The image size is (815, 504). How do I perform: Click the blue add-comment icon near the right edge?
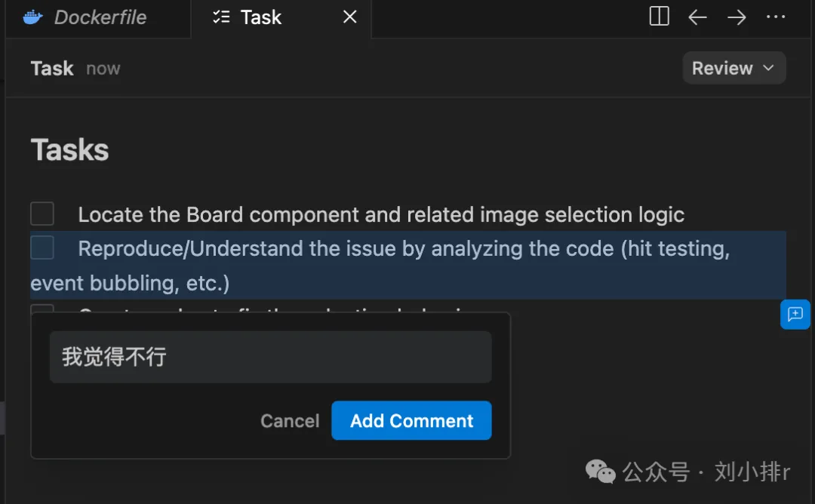795,315
